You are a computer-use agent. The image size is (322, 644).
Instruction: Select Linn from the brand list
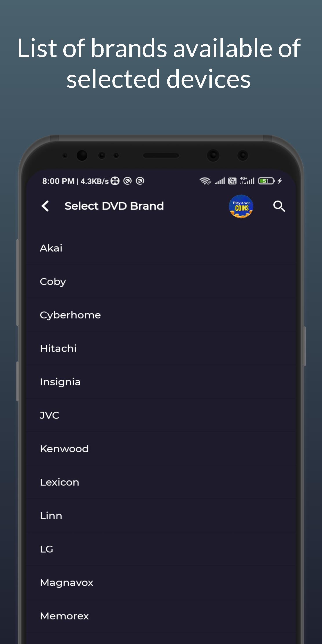tap(161, 515)
